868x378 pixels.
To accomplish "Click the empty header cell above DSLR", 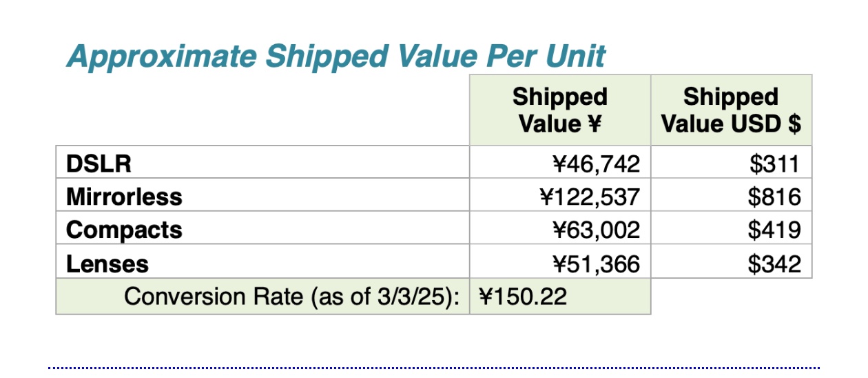I will click(x=262, y=110).
